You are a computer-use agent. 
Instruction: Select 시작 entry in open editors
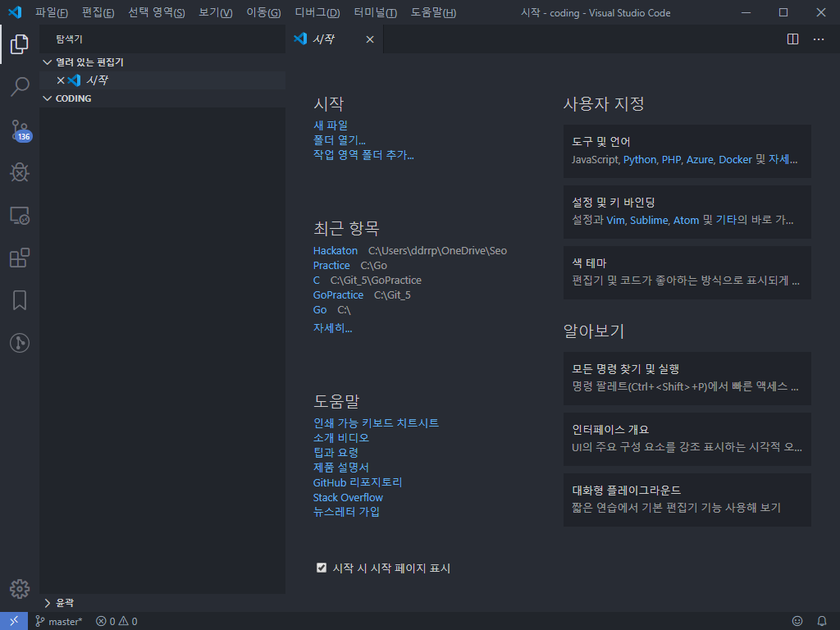[162, 80]
